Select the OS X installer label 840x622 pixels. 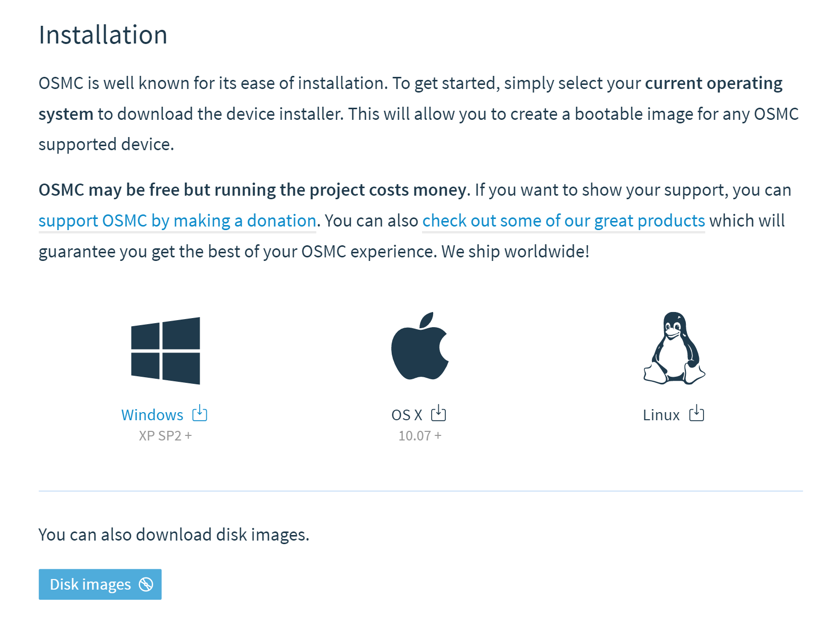coord(406,415)
